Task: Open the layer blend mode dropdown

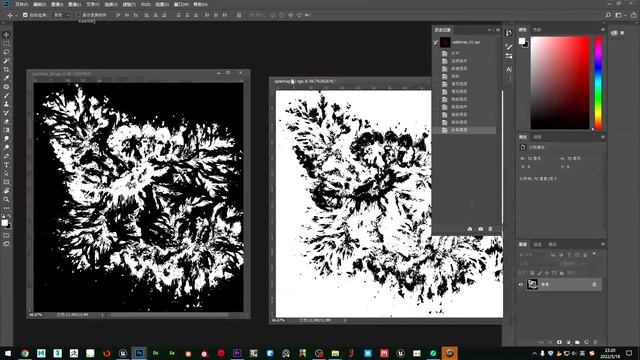Action: pos(538,264)
